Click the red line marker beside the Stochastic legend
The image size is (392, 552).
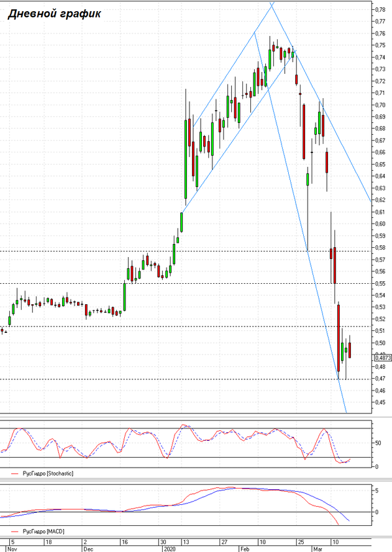tap(14, 474)
